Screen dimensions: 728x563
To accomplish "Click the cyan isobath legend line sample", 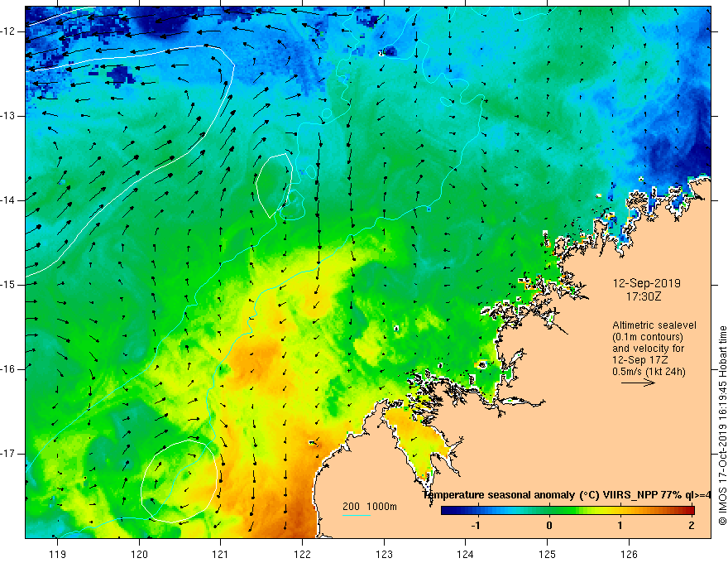I will (x=357, y=515).
